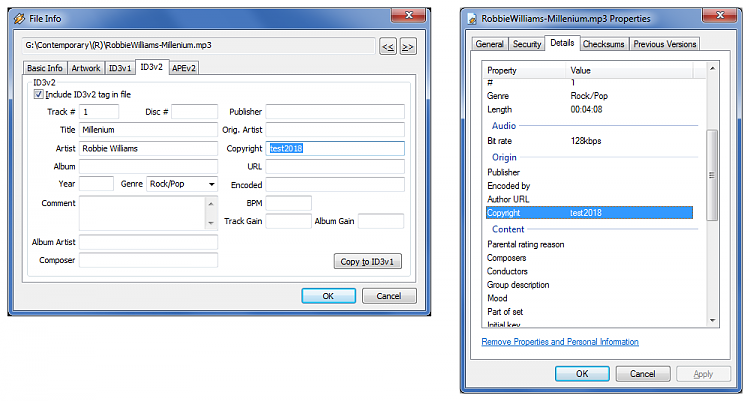Click Remove Properties and Personal Information link
This screenshot has height=401, width=750.
(x=560, y=342)
